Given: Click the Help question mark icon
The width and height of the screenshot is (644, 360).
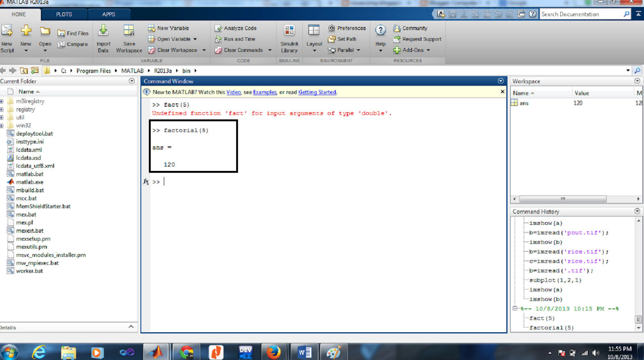Looking at the screenshot, I should pos(380,31).
